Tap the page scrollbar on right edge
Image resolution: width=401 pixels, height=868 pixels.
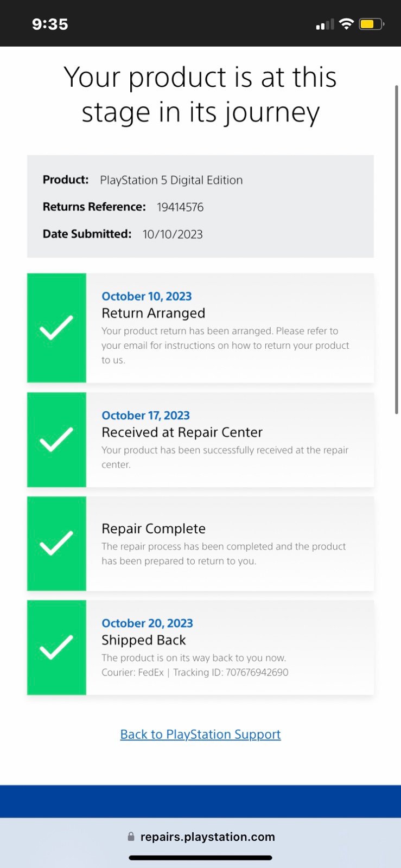[397, 250]
